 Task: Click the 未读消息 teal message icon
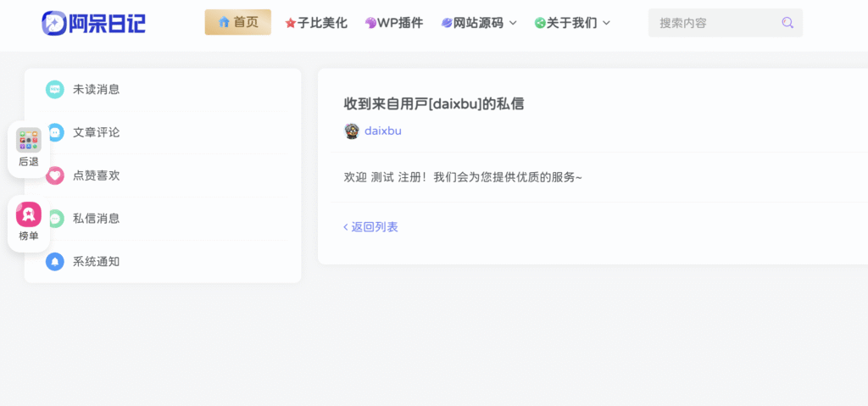tap(55, 89)
